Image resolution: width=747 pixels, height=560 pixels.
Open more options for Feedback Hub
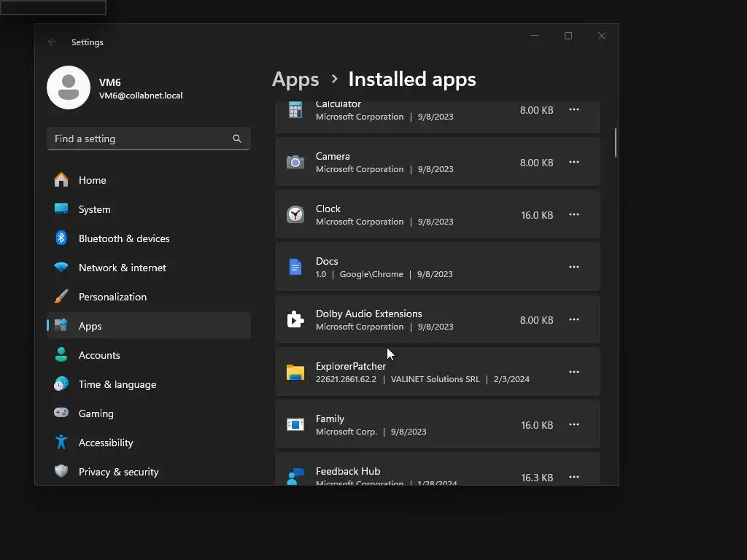point(574,476)
